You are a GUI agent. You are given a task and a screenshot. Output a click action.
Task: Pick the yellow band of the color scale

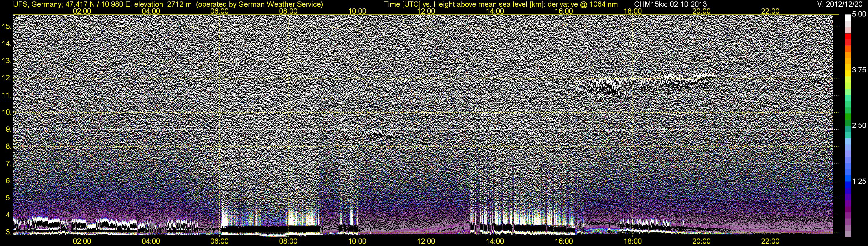click(x=848, y=74)
